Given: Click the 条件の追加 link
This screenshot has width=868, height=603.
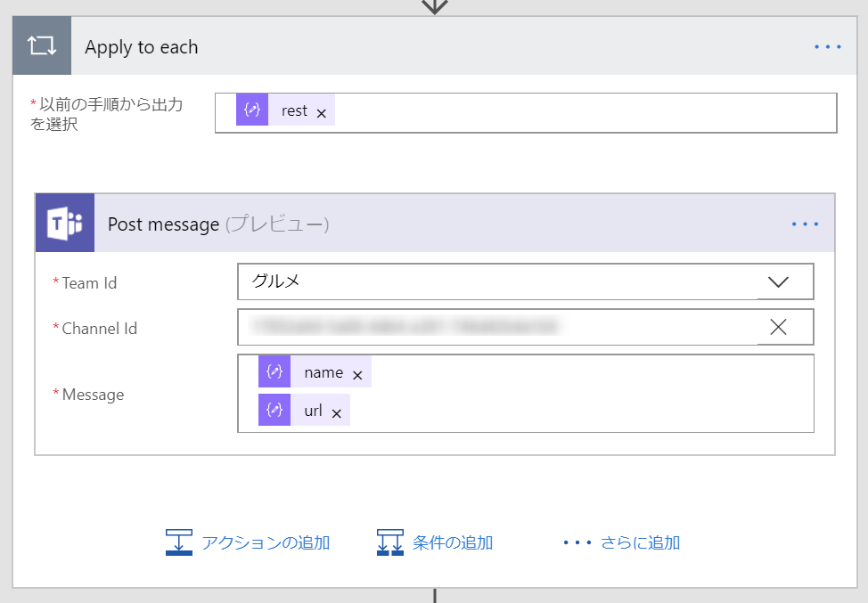Looking at the screenshot, I should [x=452, y=542].
